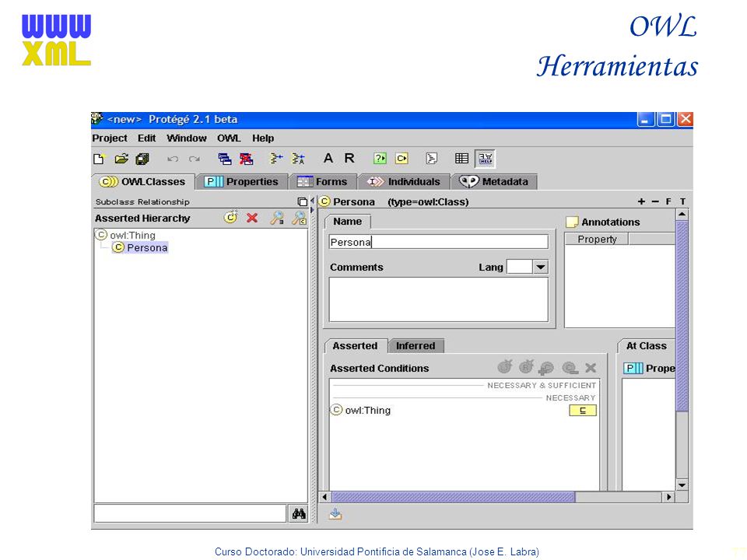747x560 pixels.
Task: Click the greyed minus icon in Asserted Conditions
Action: coord(570,368)
